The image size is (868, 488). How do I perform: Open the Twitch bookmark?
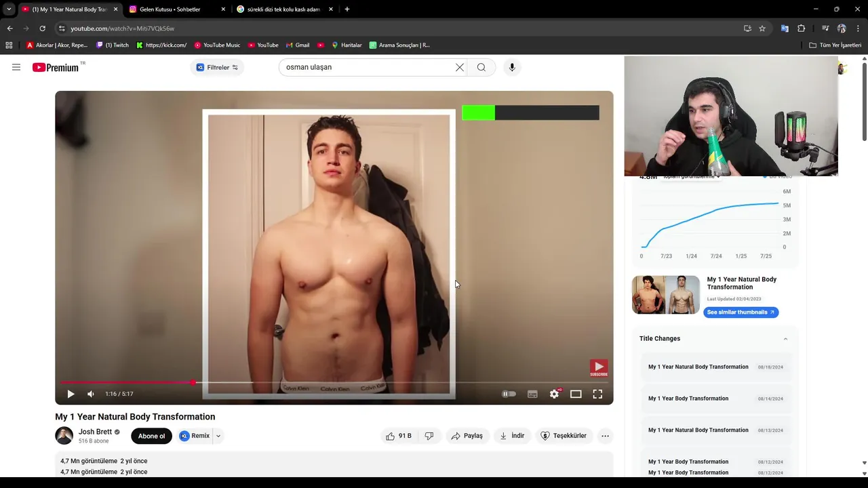point(113,45)
